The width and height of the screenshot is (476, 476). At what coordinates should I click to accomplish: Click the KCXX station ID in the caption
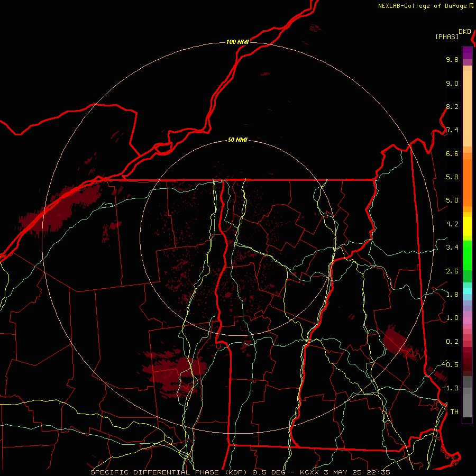point(309,472)
